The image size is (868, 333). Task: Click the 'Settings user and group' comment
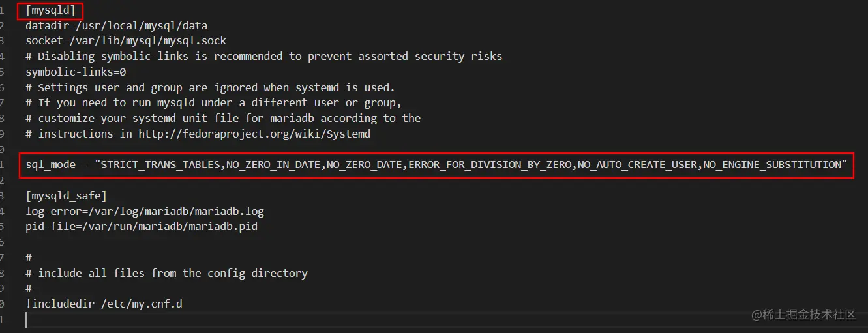pos(210,87)
